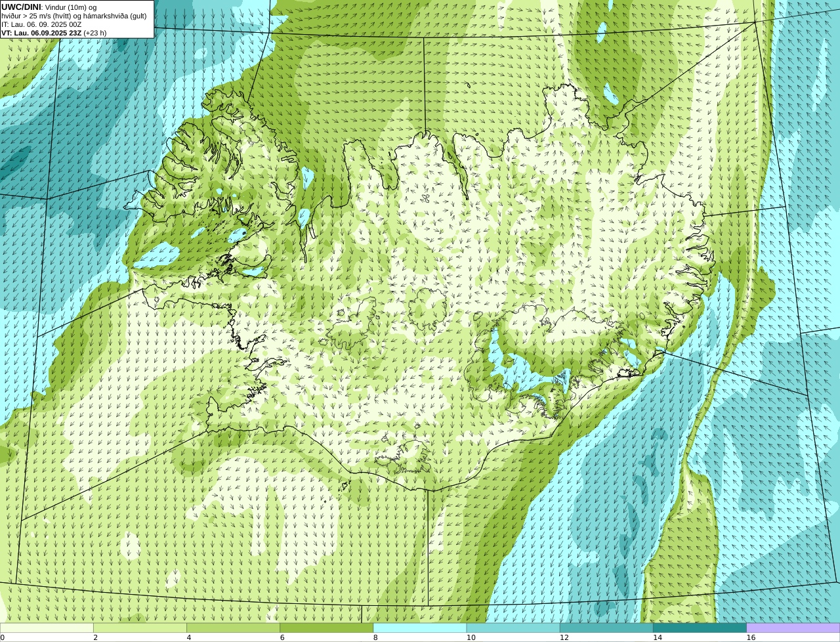The height and width of the screenshot is (642, 840).
Task: Click the text "hviður > 25 m/s (hvítt) og hámarkshviða (gult)"
Action: [x=74, y=16]
